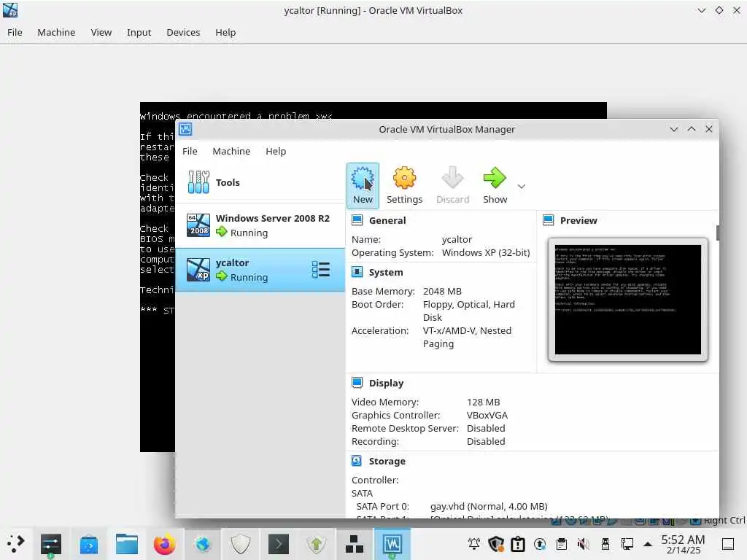Click the gay.vhd storage entry
Screen dimensions: 747x560
tap(489, 506)
